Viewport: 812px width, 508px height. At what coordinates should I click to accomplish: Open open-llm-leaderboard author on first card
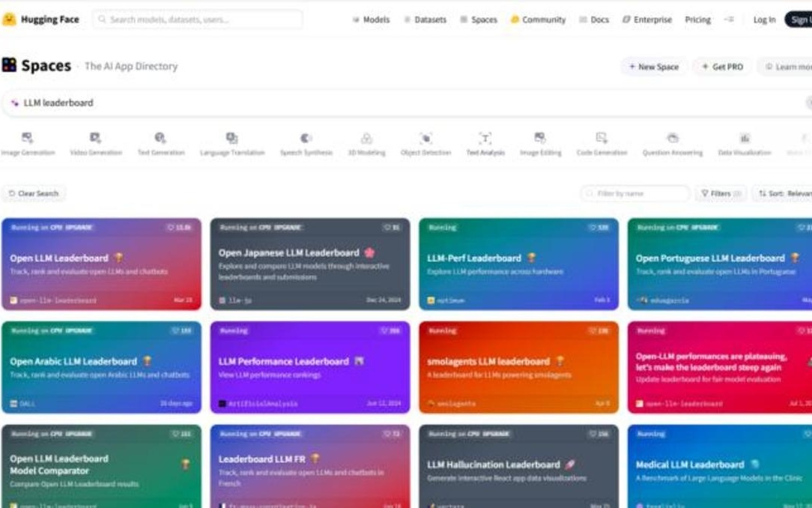click(x=53, y=300)
